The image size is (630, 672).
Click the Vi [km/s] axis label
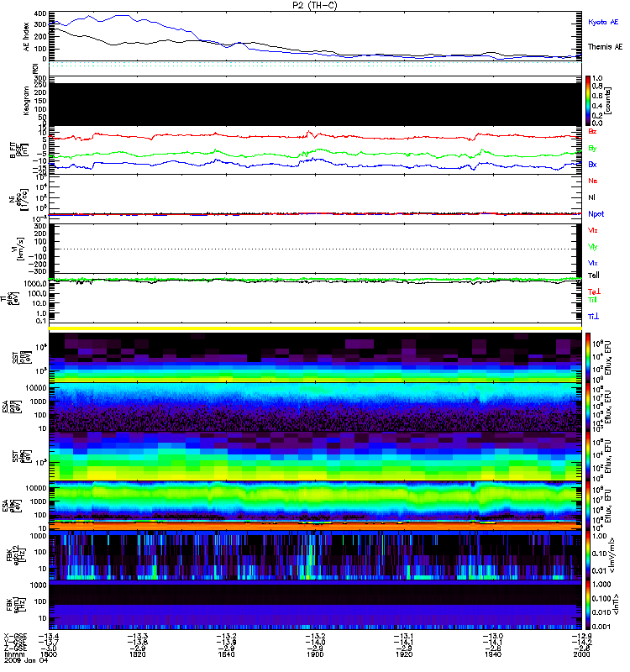point(19,249)
